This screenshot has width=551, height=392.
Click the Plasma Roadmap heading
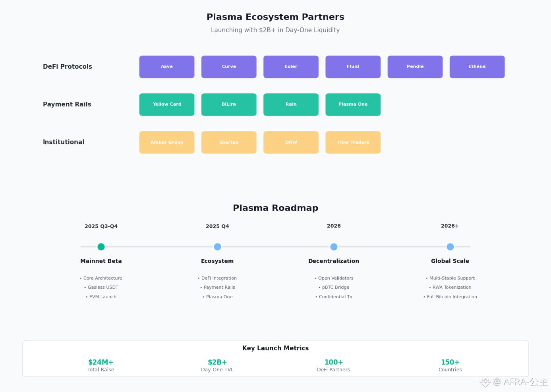coord(275,208)
